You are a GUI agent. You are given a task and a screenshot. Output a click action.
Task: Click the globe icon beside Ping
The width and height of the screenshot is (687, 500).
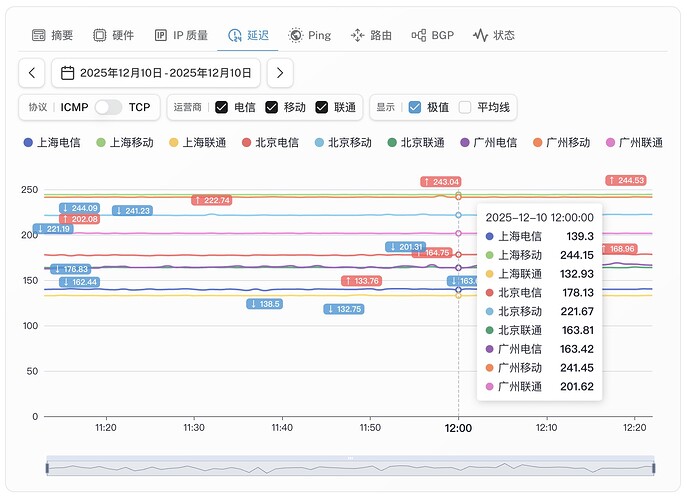(296, 35)
